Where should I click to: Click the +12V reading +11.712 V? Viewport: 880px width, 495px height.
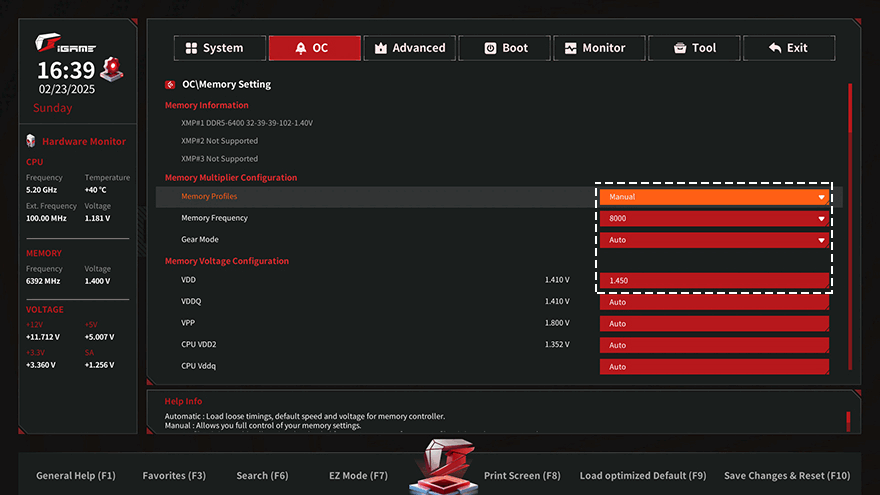pos(43,337)
